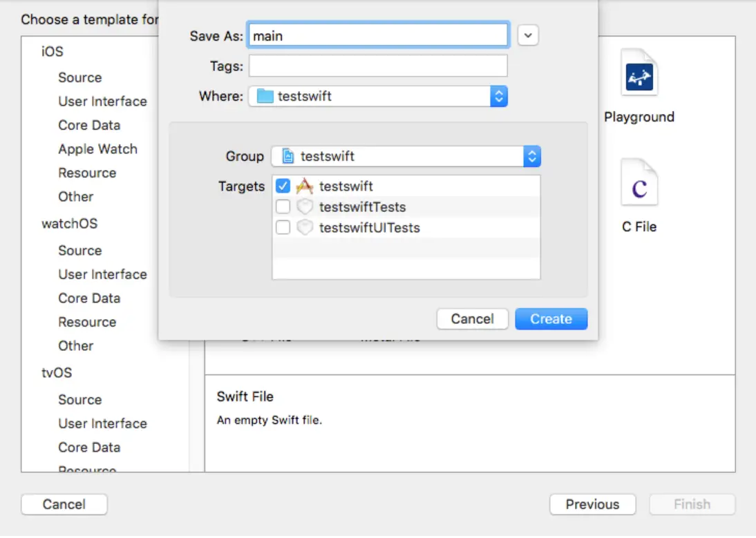Select Apple Watch category under iOS
This screenshot has height=538, width=756.
tap(97, 149)
